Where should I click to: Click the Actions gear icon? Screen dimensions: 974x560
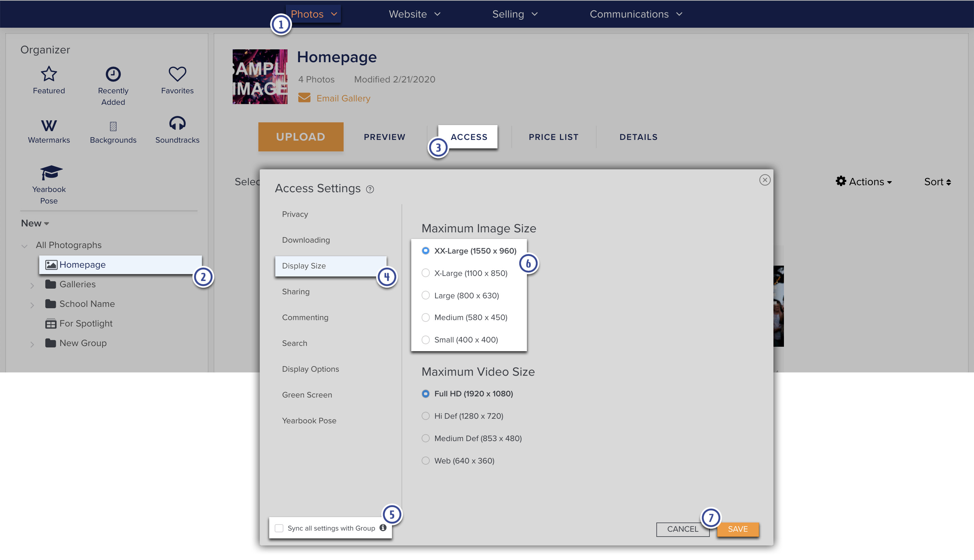coord(841,181)
